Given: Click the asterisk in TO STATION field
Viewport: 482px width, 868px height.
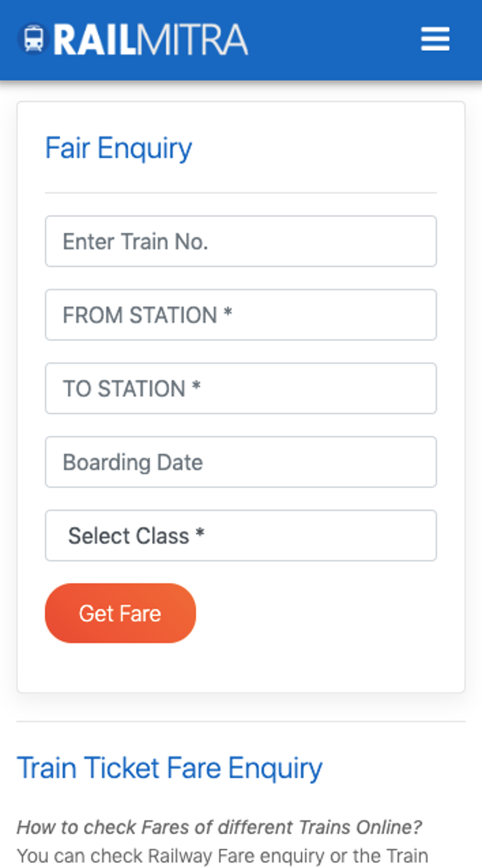Looking at the screenshot, I should [x=196, y=386].
